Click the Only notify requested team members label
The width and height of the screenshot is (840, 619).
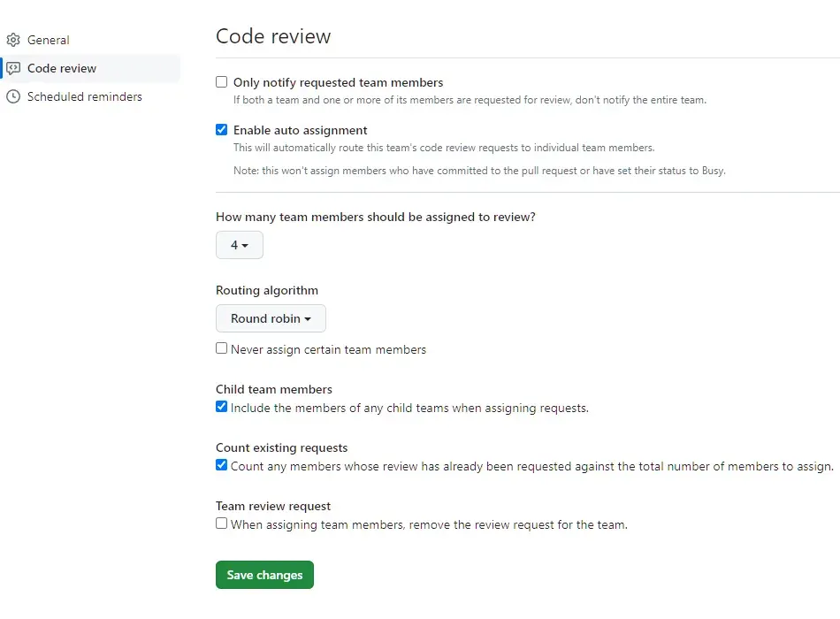[338, 82]
